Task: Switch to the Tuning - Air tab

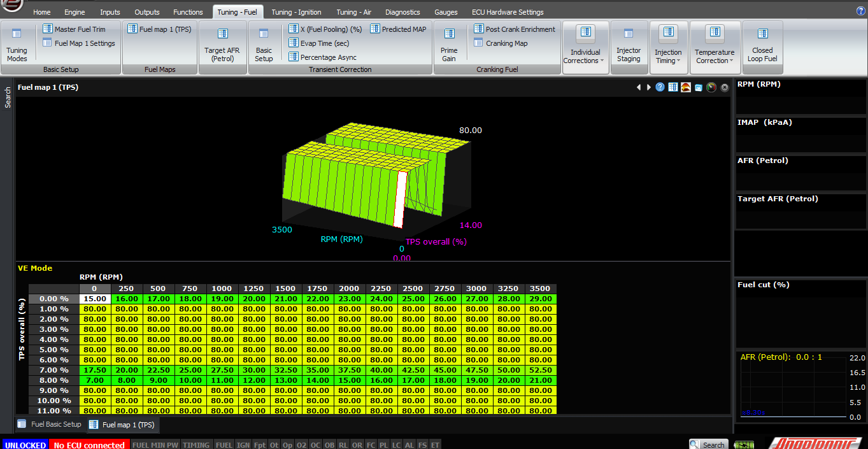Action: (x=353, y=12)
